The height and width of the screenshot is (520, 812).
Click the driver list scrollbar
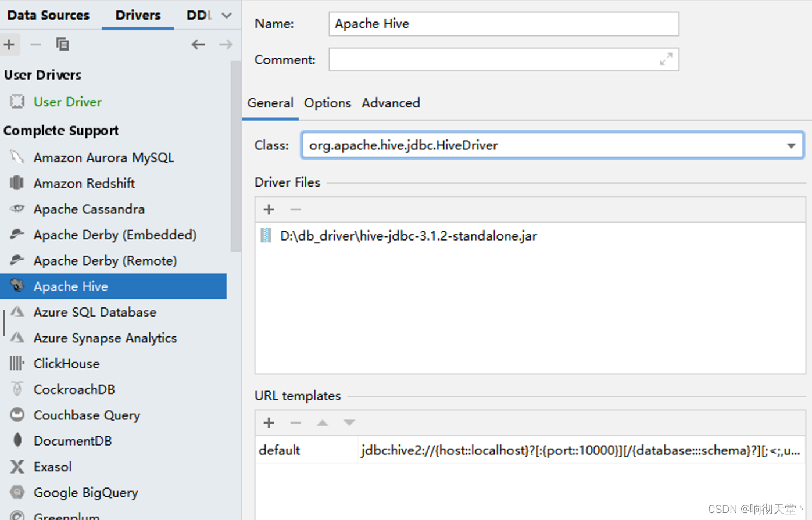coord(235,156)
